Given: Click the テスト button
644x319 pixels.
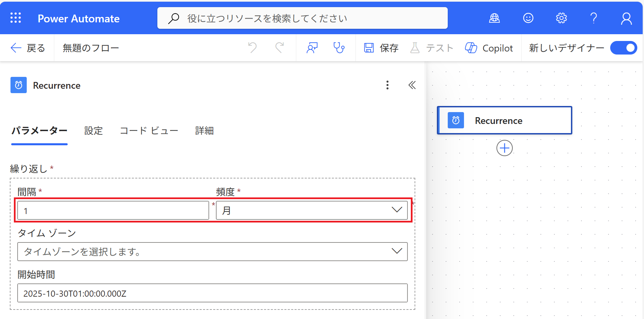Looking at the screenshot, I should point(431,48).
